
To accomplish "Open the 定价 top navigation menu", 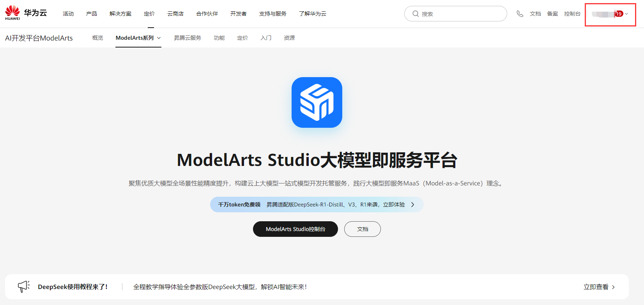I will coord(149,14).
